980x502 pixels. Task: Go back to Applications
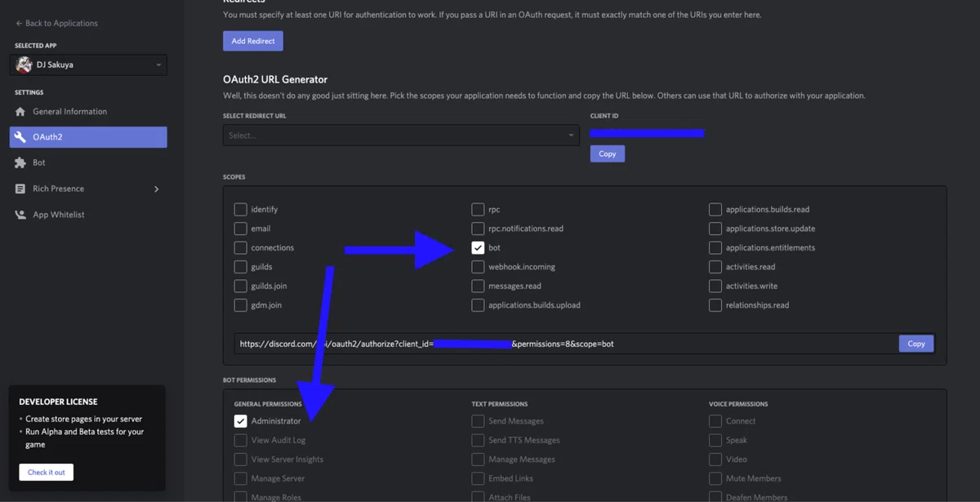(x=56, y=24)
